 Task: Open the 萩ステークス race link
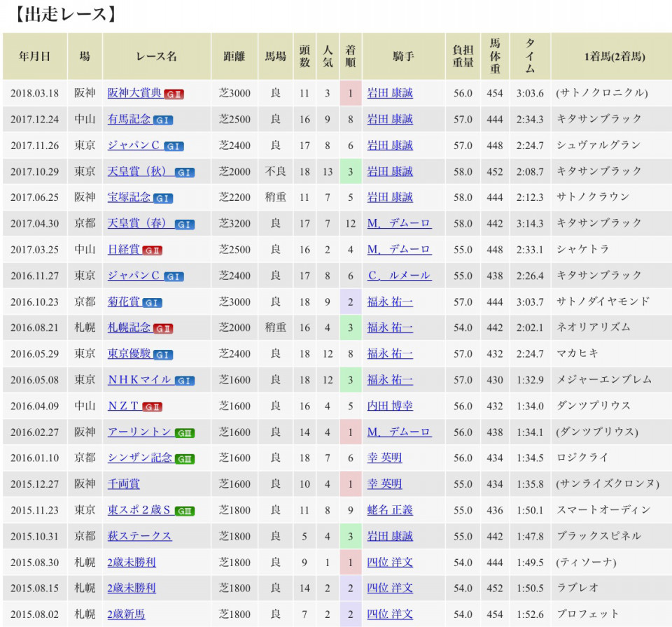coord(140,536)
